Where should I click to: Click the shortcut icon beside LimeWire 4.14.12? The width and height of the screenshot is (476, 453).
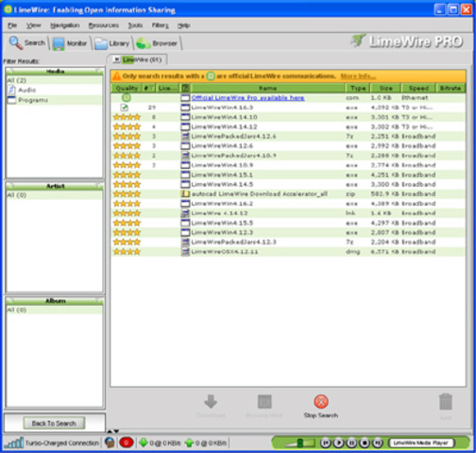point(185,213)
